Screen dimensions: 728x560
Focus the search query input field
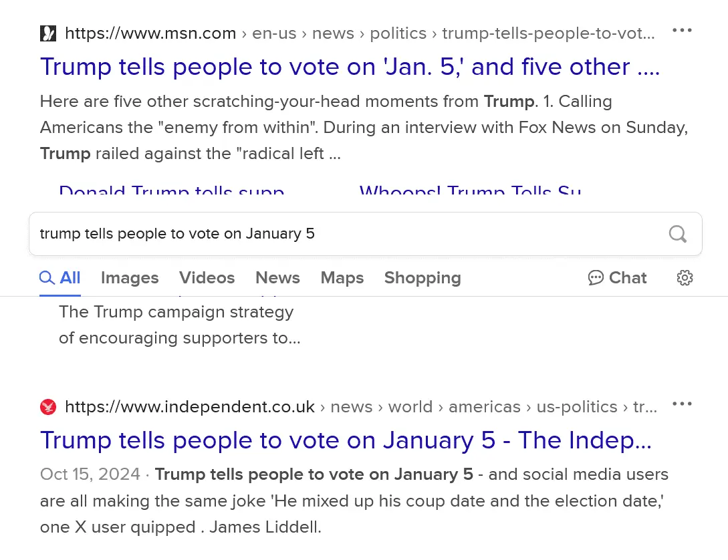pyautogui.click(x=334, y=234)
